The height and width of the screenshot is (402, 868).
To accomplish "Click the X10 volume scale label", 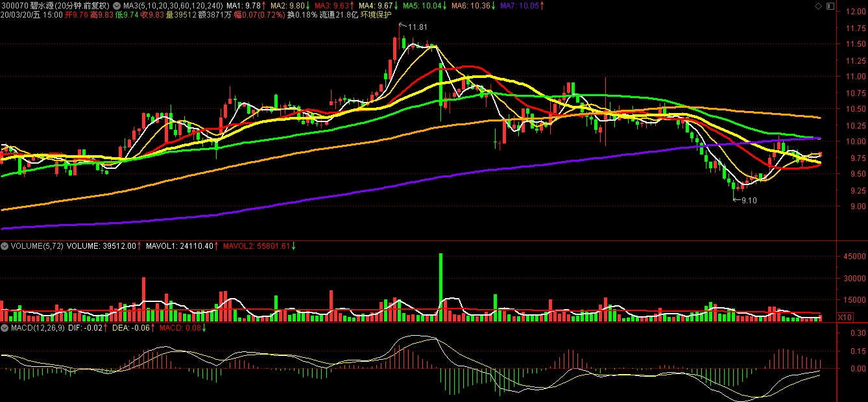I will click(844, 318).
